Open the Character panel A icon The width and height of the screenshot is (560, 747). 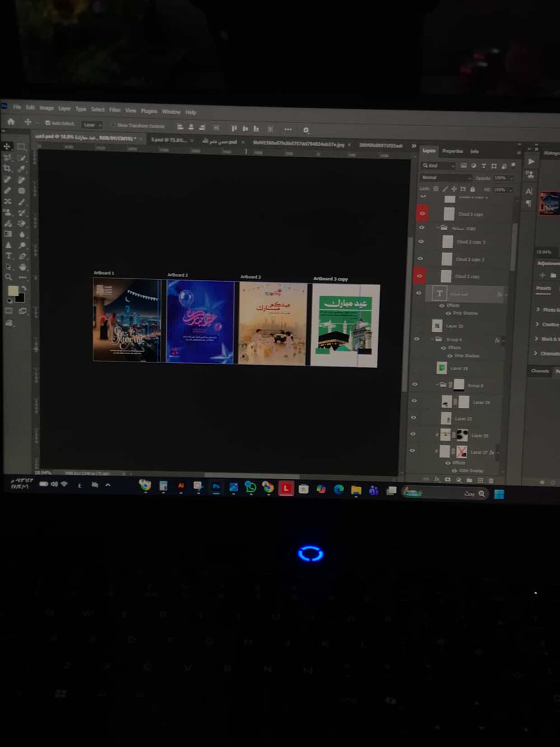[x=530, y=191]
